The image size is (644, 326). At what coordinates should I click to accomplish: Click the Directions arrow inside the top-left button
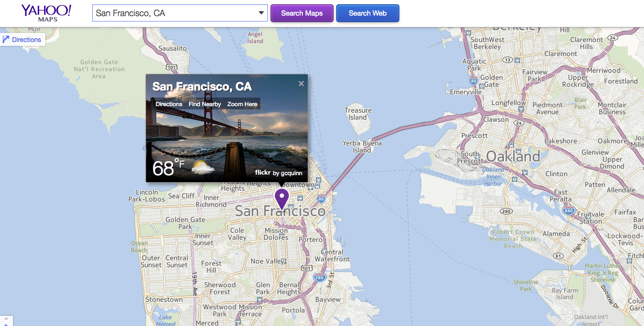(6, 39)
